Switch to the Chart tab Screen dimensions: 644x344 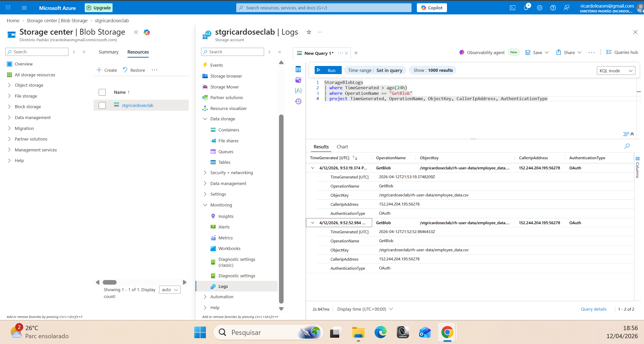click(342, 147)
